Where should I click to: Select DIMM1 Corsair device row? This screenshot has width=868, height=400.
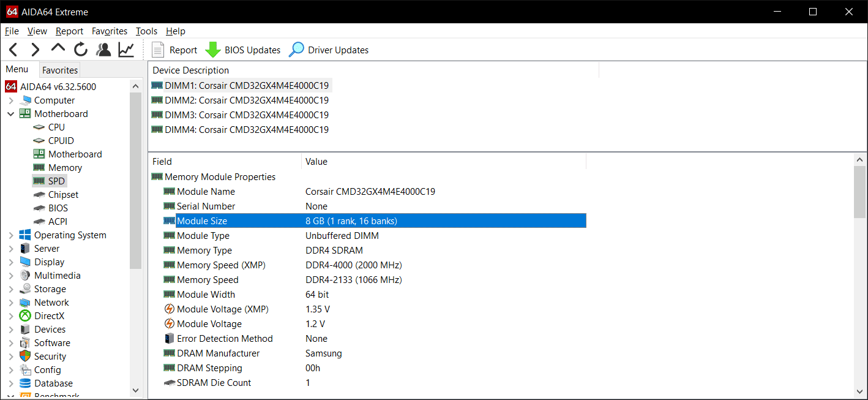click(x=242, y=86)
